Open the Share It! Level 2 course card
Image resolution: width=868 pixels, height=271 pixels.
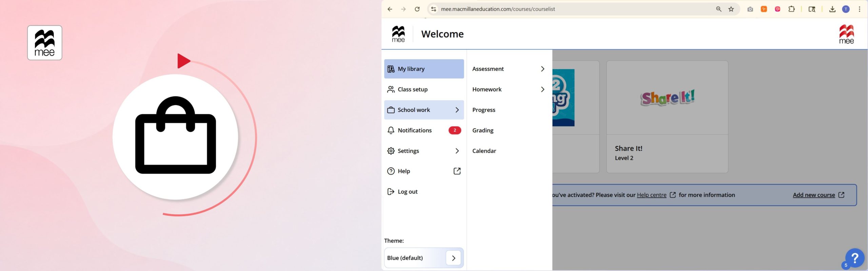point(667,117)
